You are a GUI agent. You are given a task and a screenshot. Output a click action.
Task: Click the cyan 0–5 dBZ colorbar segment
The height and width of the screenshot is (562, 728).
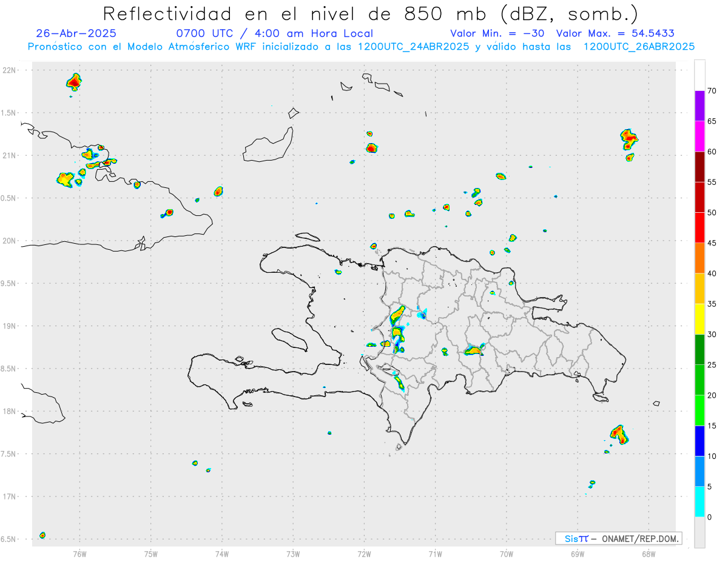pyautogui.click(x=699, y=501)
